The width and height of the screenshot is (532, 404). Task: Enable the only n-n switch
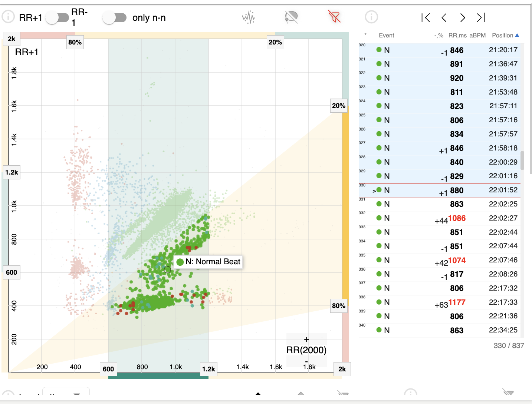(x=115, y=17)
